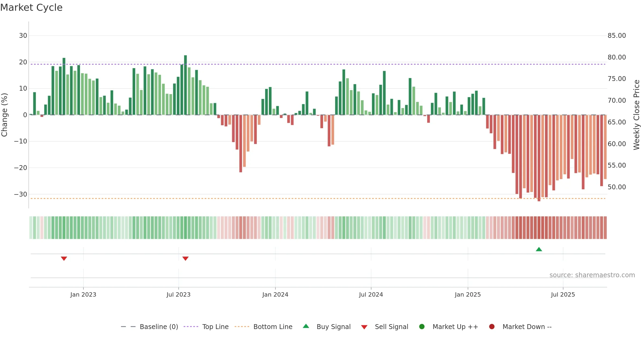Select the 'Market Down --' legend label
The width and height of the screenshot is (644, 362).
(527, 327)
